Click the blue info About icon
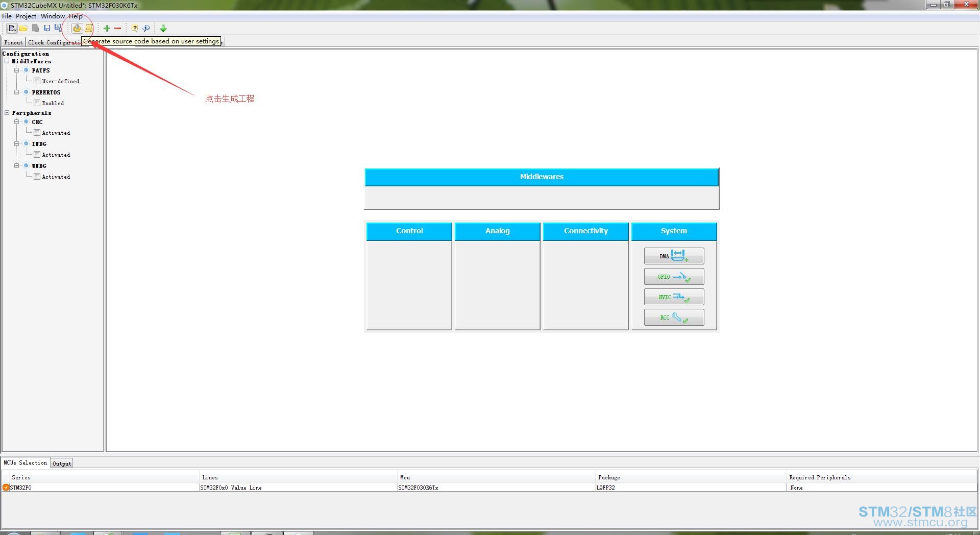Image resolution: width=980 pixels, height=535 pixels. point(146,28)
